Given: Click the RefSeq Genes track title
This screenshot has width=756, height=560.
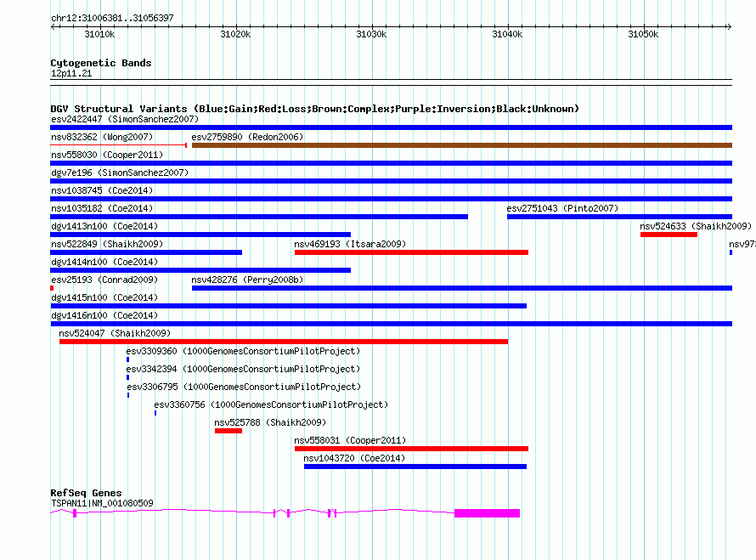Looking at the screenshot, I should click(86, 493).
